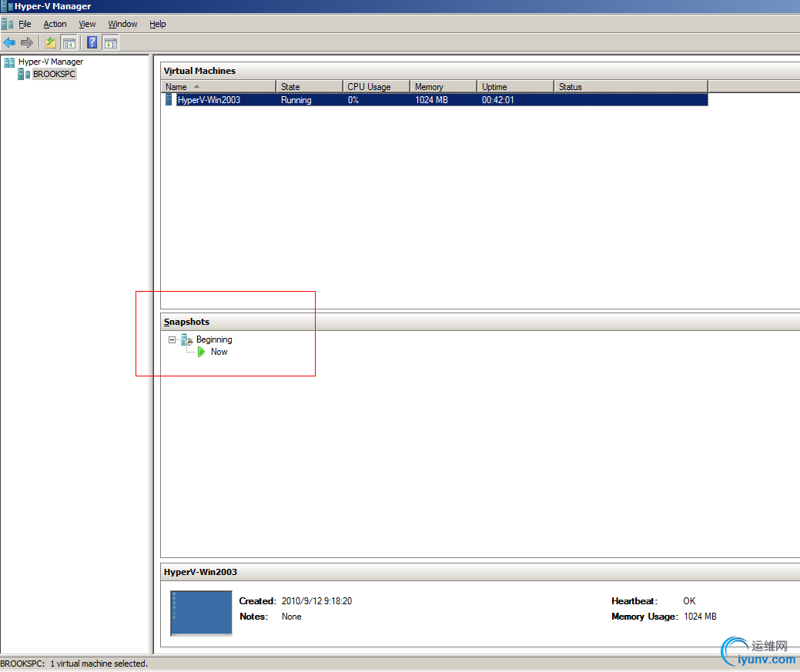Click the HyperV-Win2003 VM row icon

pyautogui.click(x=169, y=99)
